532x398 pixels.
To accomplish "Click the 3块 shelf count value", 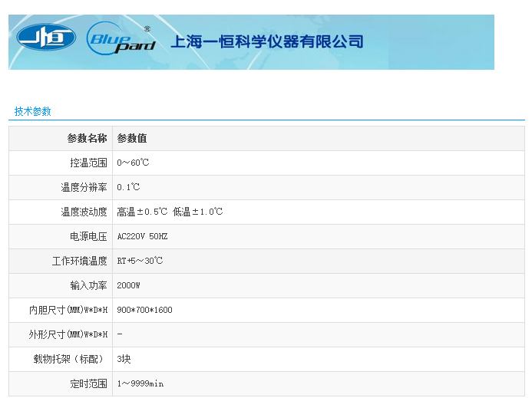I will (124, 360).
